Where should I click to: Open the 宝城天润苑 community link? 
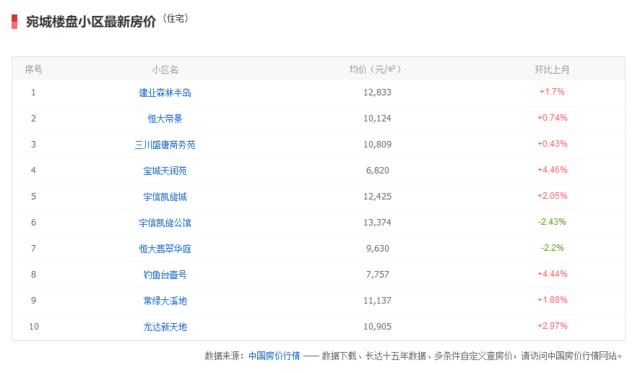[x=165, y=171]
